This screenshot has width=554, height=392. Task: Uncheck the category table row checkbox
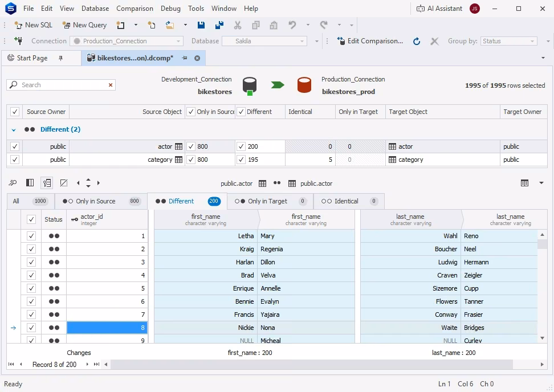(14, 160)
